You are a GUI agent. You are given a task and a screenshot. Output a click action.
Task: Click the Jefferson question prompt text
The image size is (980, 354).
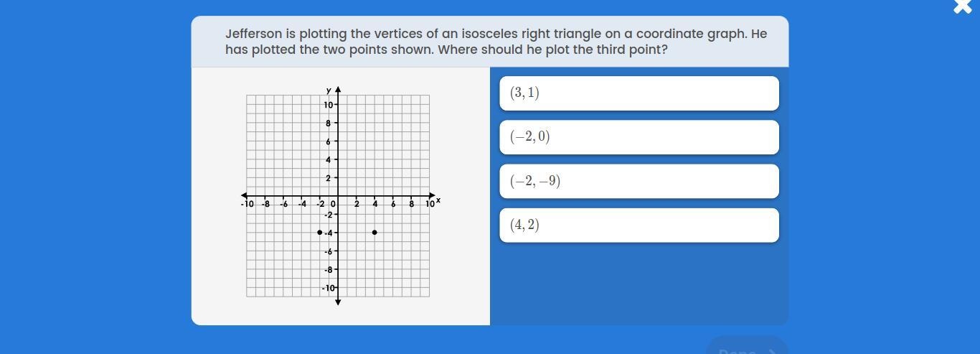point(496,42)
